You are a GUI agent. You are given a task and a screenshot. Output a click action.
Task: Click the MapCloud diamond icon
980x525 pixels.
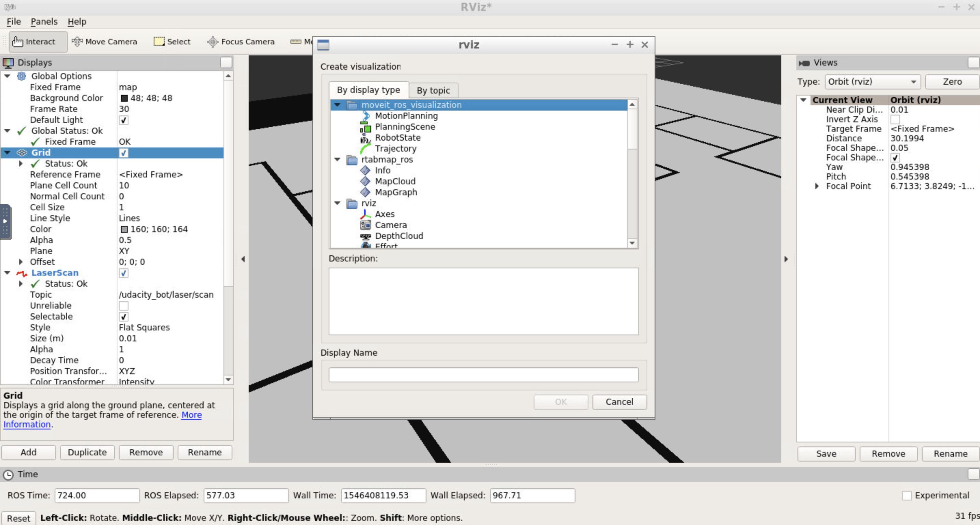365,181
